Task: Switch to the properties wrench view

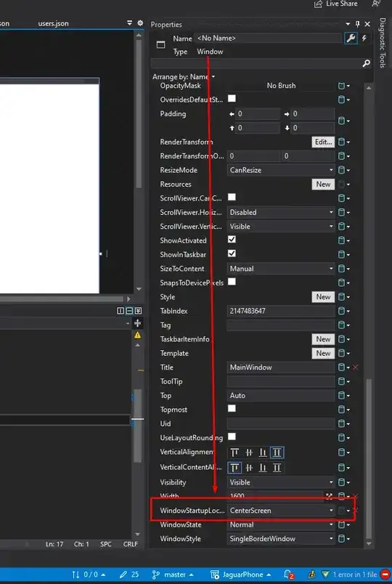Action: pyautogui.click(x=351, y=38)
